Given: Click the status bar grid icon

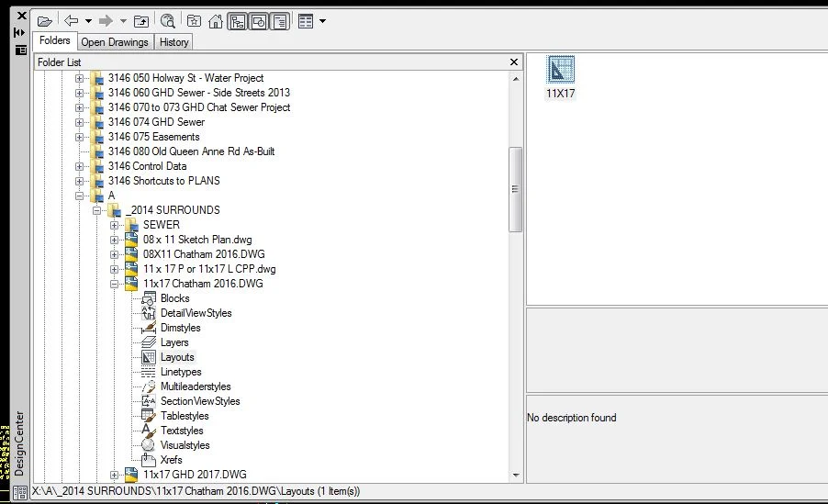Looking at the screenshot, I should [20, 492].
